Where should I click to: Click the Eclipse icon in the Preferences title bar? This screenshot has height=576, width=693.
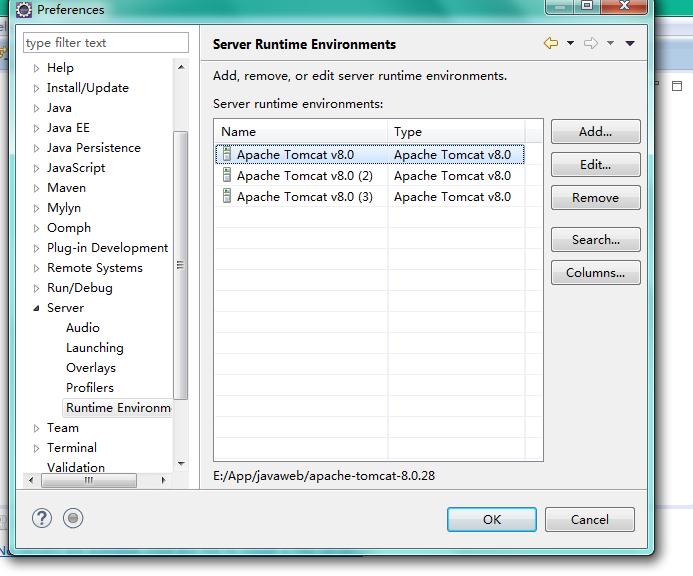pyautogui.click(x=24, y=10)
